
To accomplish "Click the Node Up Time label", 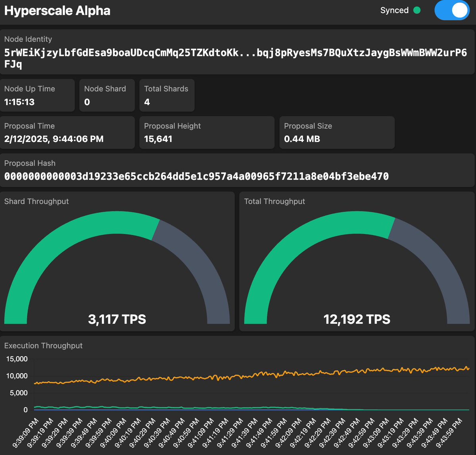I will (30, 88).
